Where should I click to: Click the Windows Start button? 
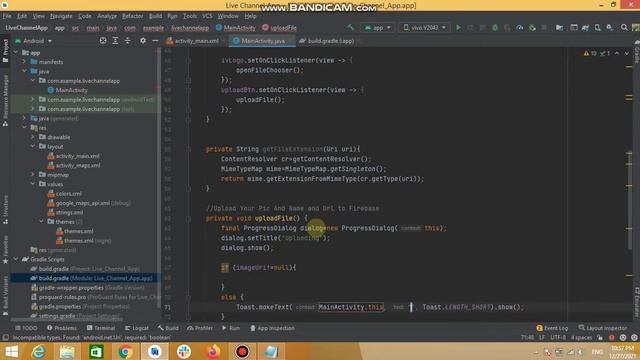tap(11, 351)
